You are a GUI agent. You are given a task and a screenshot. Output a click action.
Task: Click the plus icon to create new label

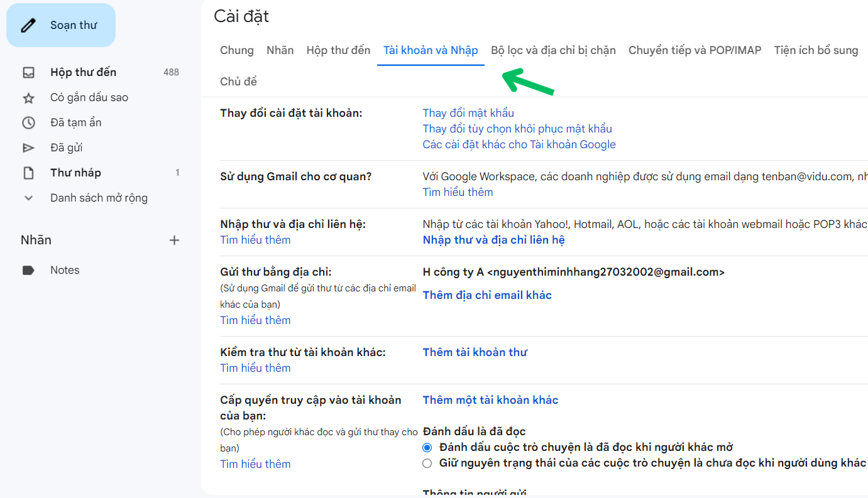pyautogui.click(x=175, y=240)
